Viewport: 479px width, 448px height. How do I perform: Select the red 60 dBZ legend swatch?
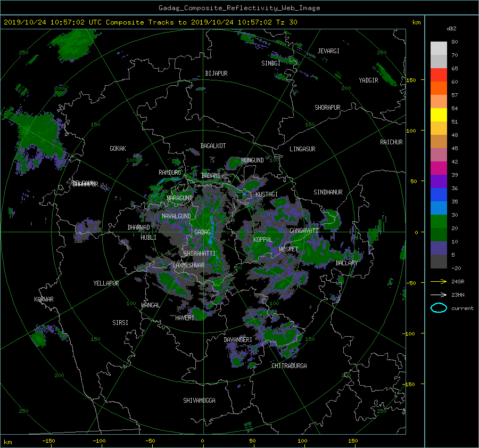[x=439, y=75]
